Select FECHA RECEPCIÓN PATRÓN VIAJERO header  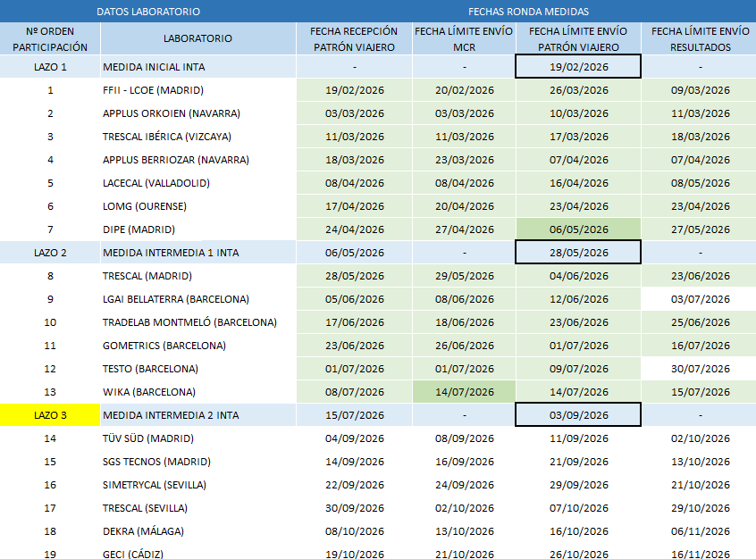[x=354, y=39]
